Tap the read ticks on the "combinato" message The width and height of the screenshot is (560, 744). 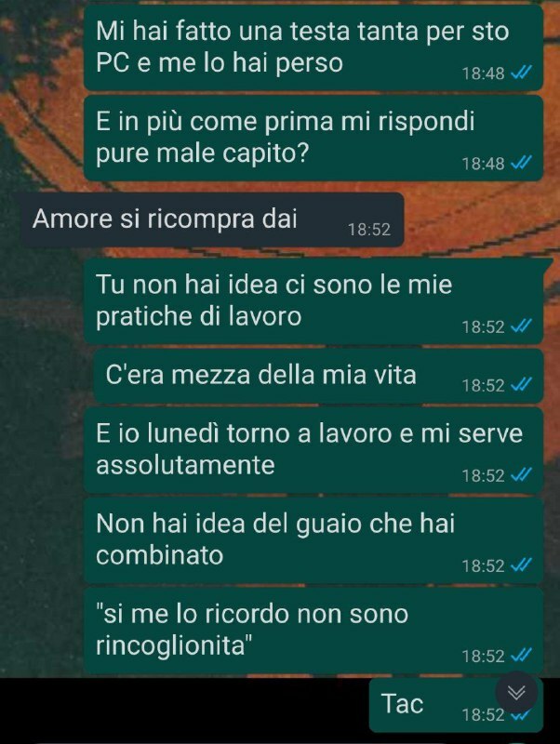521,565
